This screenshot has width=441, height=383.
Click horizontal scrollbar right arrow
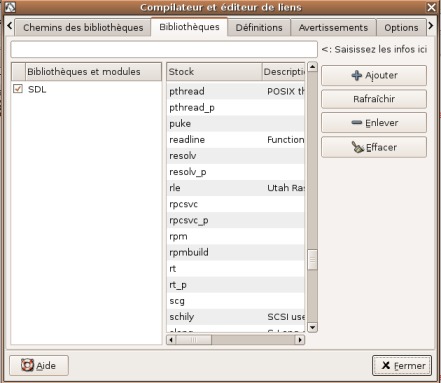(300, 340)
